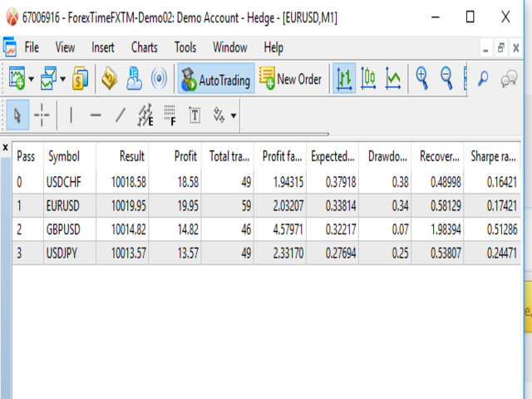Select the trendline tool
Screen dimensions: 532x399
click(x=121, y=115)
